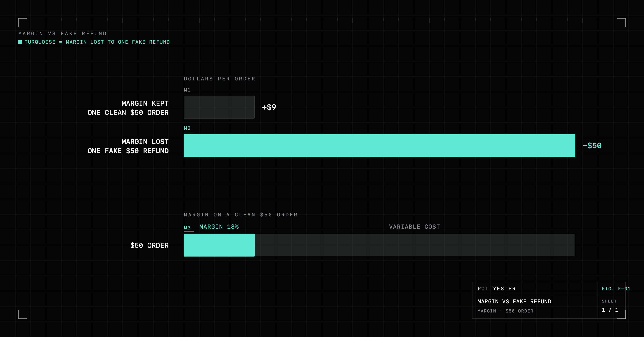Viewport: 644px width, 337px height.
Task: Click 'MARGIN ON A CLEAN $50 ORDER' heading
Action: pyautogui.click(x=241, y=215)
